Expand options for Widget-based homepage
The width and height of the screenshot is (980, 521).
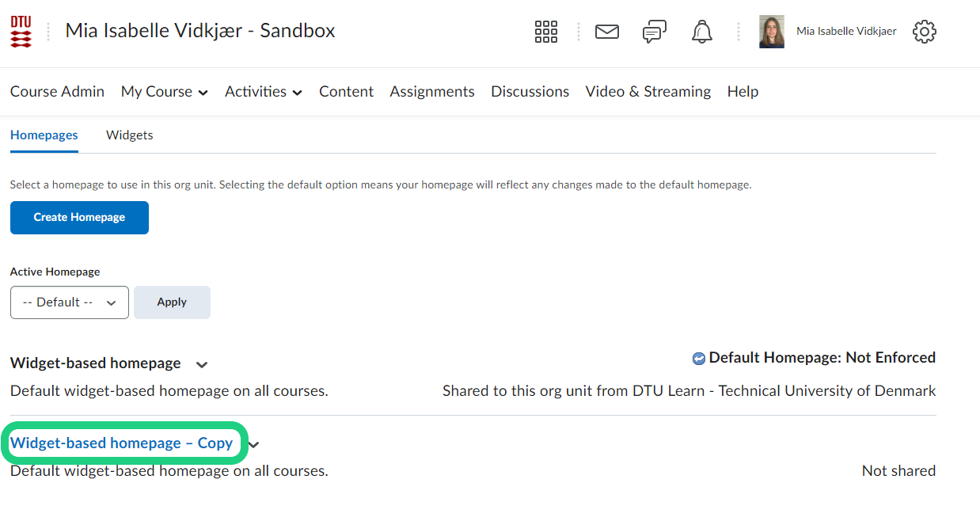[202, 364]
